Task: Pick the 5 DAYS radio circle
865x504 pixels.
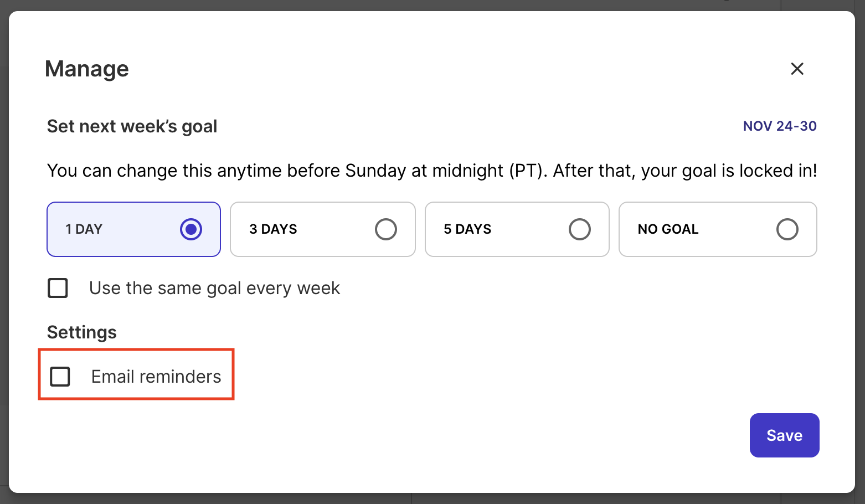Action: [x=579, y=229]
